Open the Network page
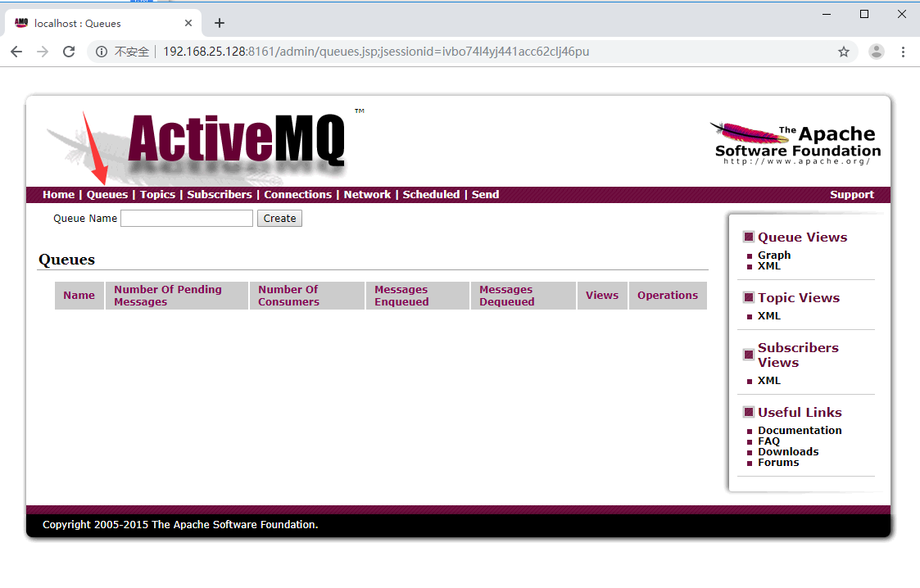The image size is (920, 588). point(367,195)
